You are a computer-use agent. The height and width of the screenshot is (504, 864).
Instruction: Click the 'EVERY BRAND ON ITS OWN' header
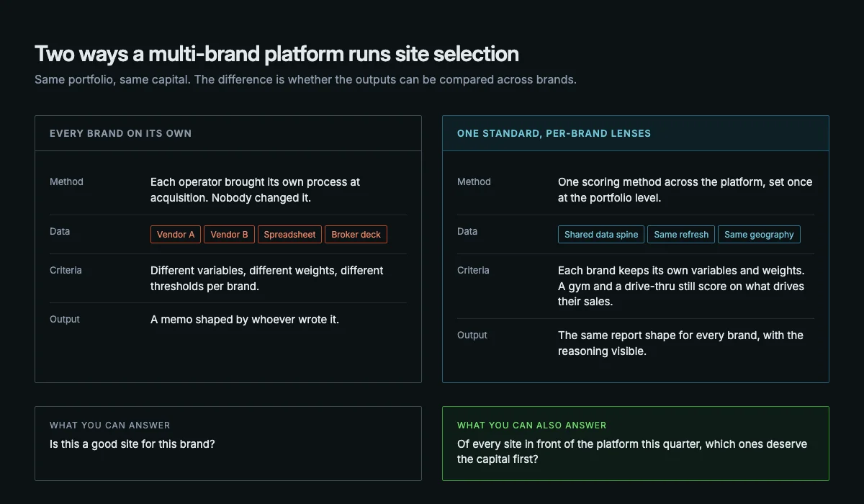click(120, 133)
